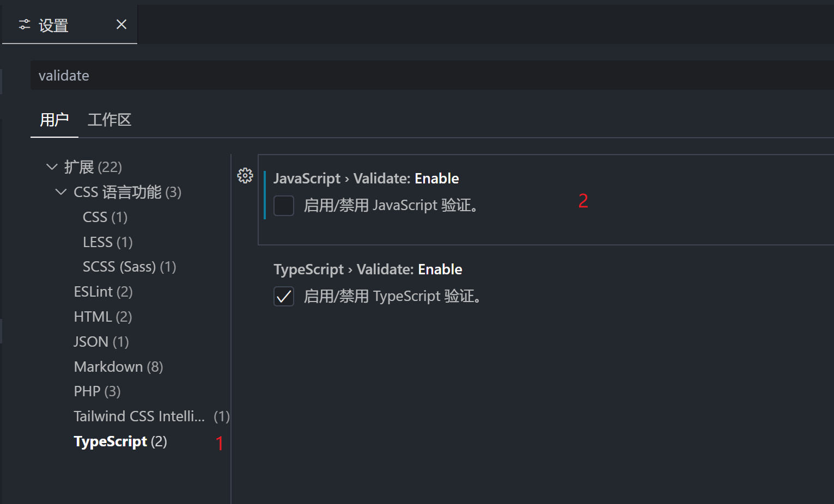834x504 pixels.
Task: Click the TypeScript › Validate: Enable setting title
Action: coord(368,269)
